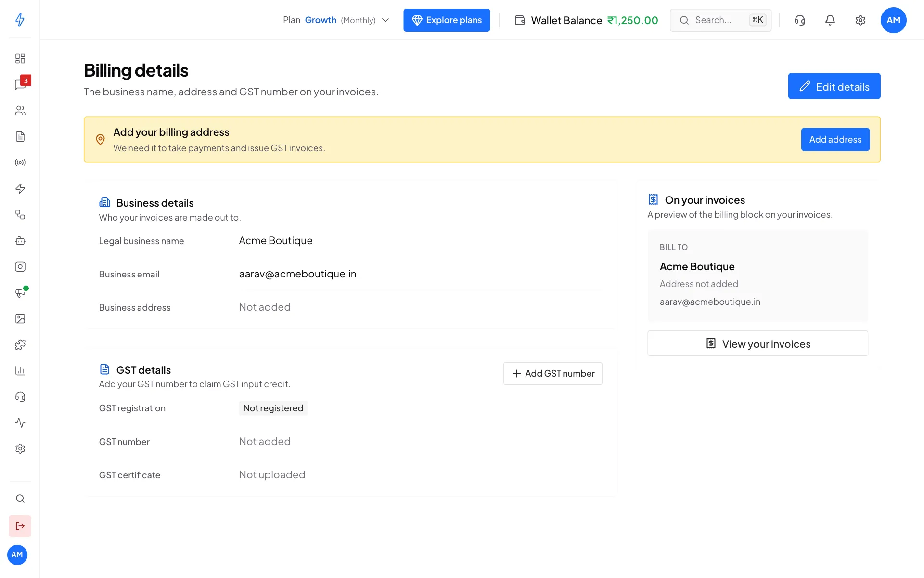Expand the Plan Growth dropdown chevron

(385, 20)
